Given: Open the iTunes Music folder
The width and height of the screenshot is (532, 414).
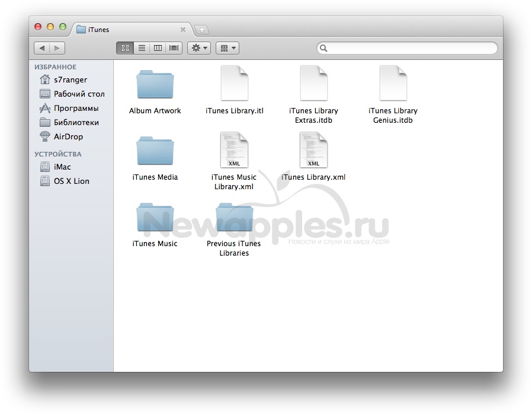Looking at the screenshot, I should click(155, 218).
